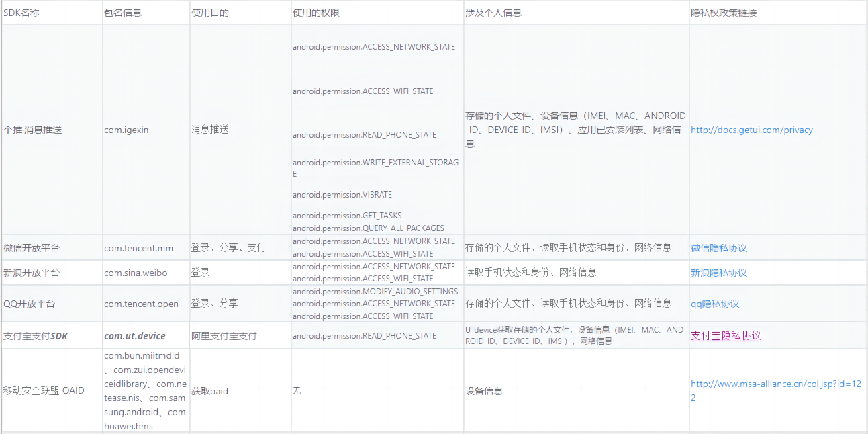Select the 支付宝支付SDK cell
Screen dimensions: 868x434
pyautogui.click(x=36, y=336)
